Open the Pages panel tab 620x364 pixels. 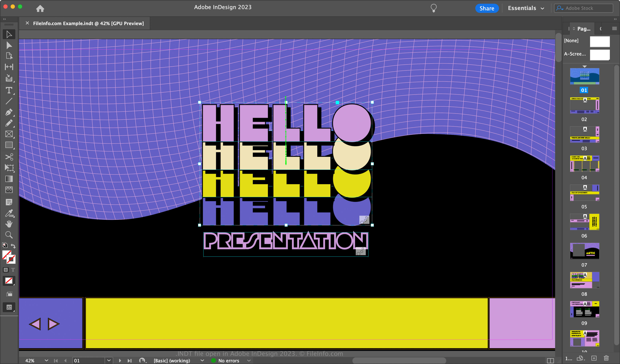point(583,29)
